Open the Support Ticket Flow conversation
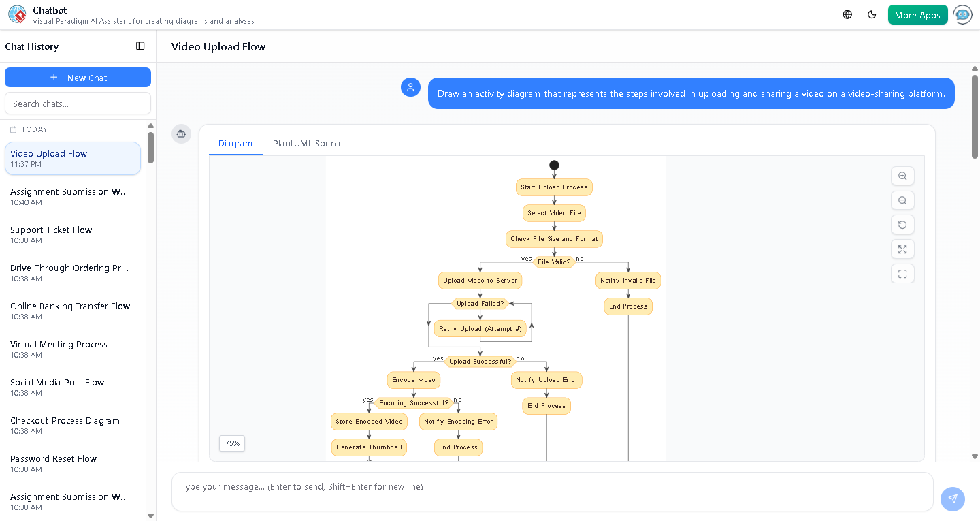 [69, 234]
